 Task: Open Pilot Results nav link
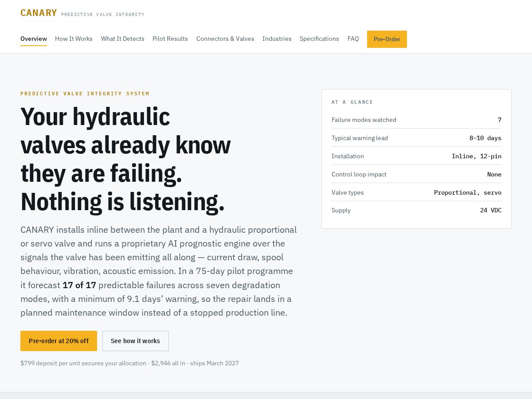point(170,39)
